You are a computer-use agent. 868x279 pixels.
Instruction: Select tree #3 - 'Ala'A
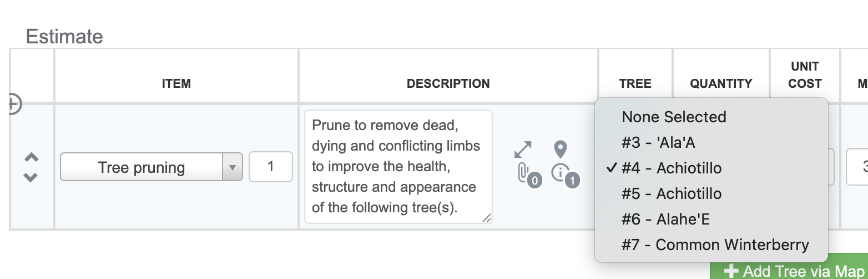[658, 143]
